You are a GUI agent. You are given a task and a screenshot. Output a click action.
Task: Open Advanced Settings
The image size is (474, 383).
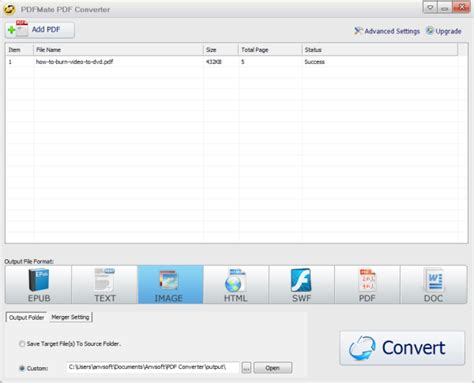[387, 31]
